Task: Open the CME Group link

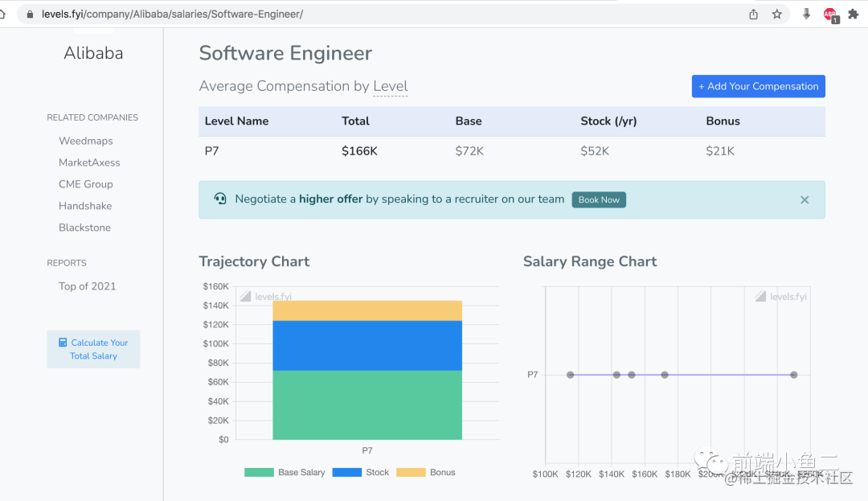Action: click(86, 184)
